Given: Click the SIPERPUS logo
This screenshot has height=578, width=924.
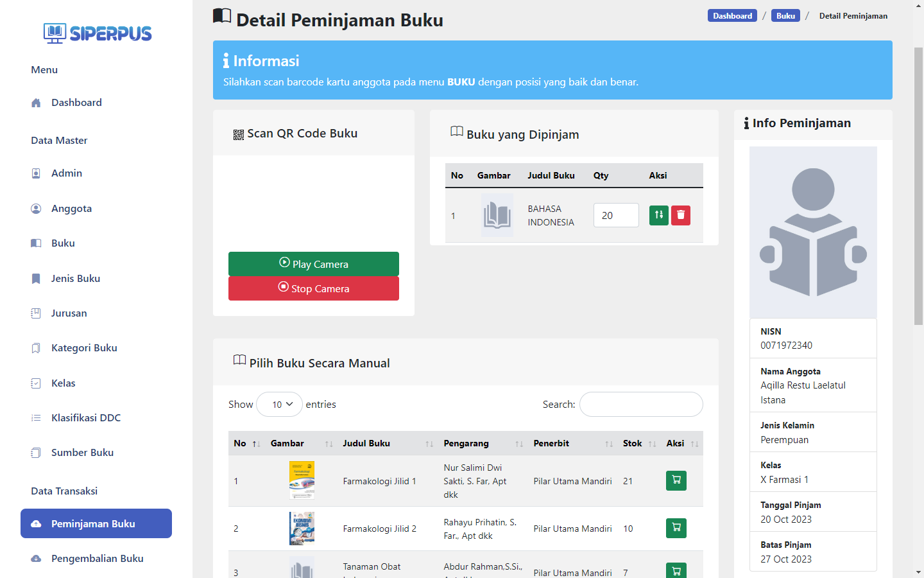Looking at the screenshot, I should [98, 33].
